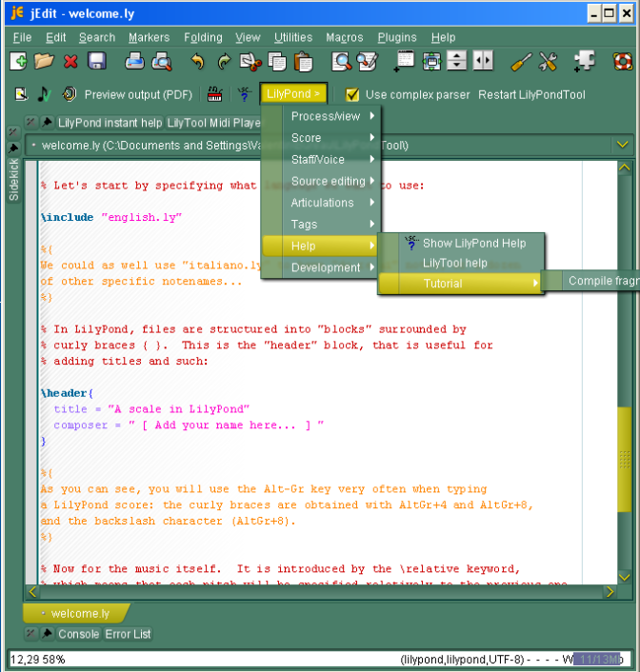The height and width of the screenshot is (672, 640).
Task: Click the Undo arrow icon
Action: tap(197, 62)
